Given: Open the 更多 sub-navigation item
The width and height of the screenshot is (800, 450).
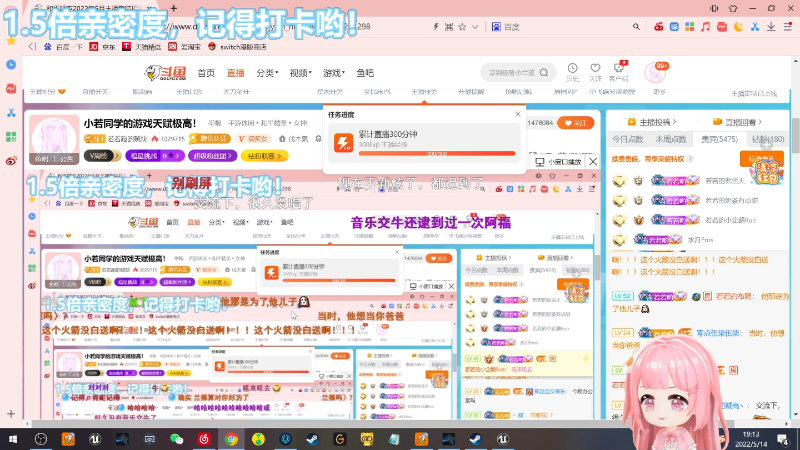Looking at the screenshot, I should [660, 92].
